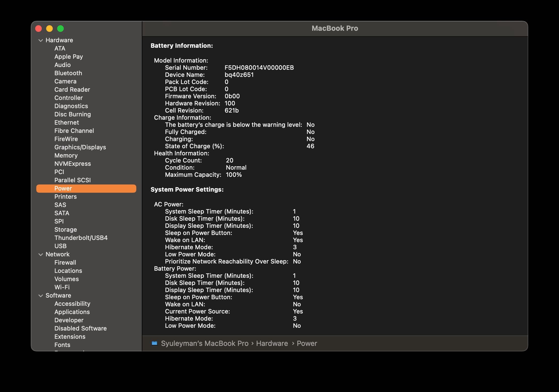The image size is (559, 392).
Task: Select PCI in the sidebar
Action: click(x=59, y=172)
